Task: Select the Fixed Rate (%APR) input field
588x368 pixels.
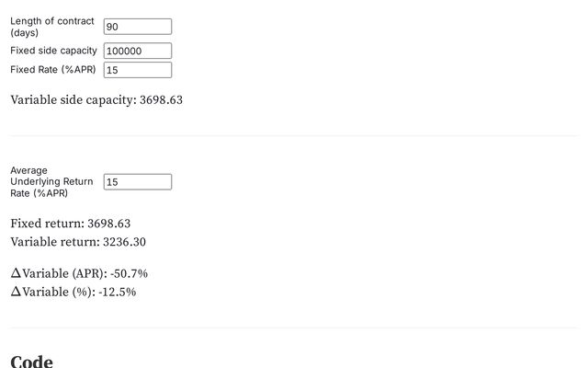Action: [138, 70]
